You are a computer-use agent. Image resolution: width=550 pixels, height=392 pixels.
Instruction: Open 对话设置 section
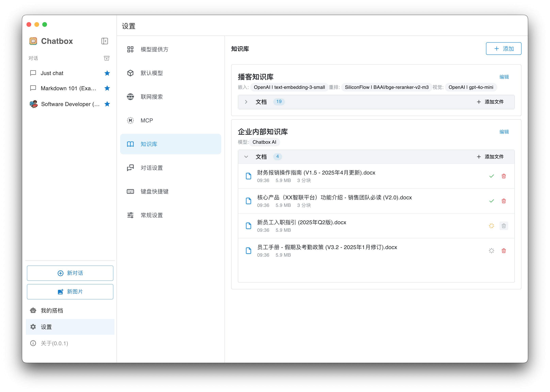click(170, 168)
